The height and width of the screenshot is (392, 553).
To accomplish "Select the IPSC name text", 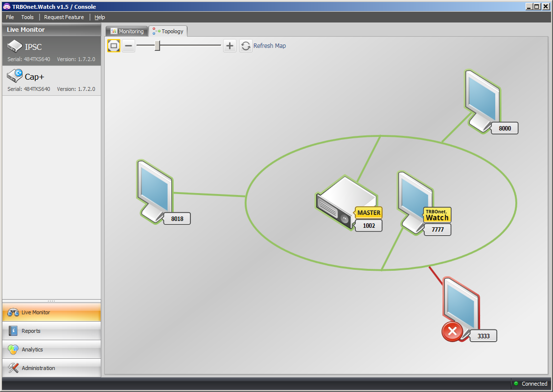I will pos(33,47).
